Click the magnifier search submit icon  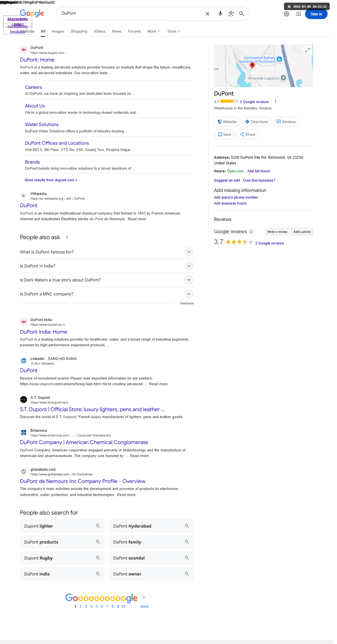pos(241,14)
